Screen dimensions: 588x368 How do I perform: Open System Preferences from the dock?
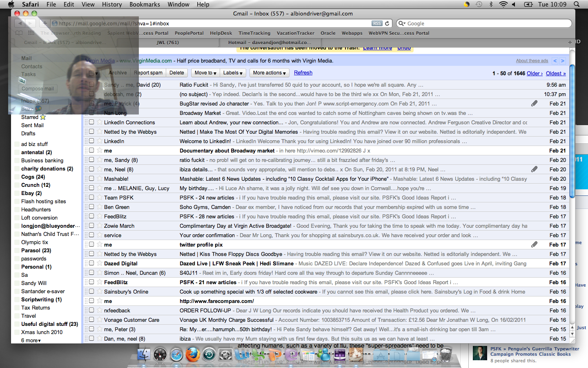point(225,355)
